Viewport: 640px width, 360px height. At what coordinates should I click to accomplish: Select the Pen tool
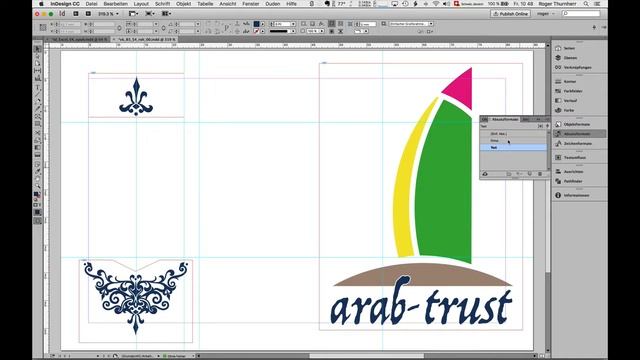[38, 101]
